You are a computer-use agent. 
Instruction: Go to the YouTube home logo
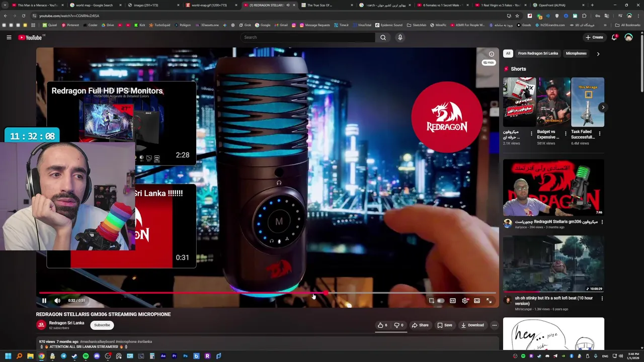pyautogui.click(x=30, y=37)
